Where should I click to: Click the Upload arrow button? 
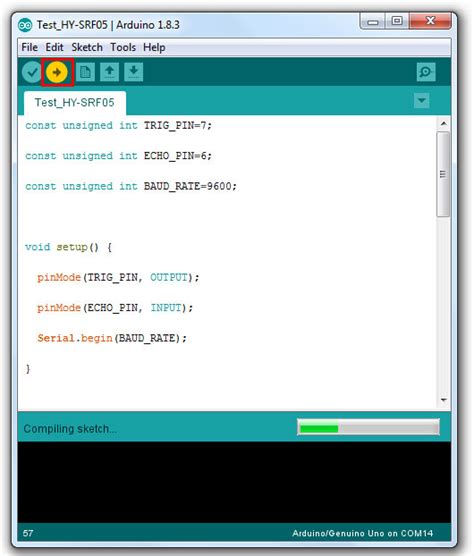tap(57, 72)
